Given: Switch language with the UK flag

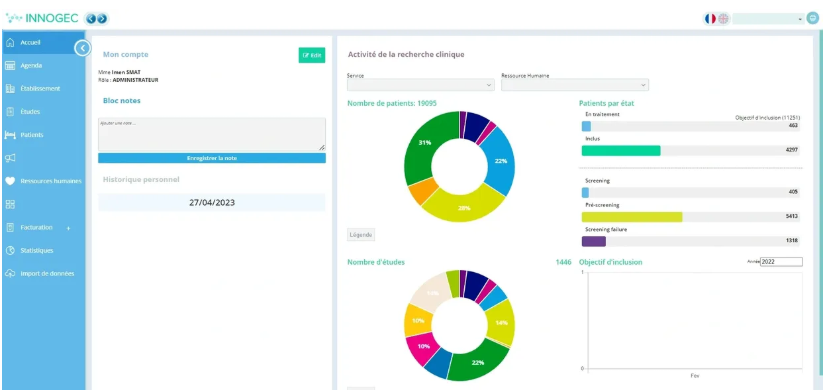Looking at the screenshot, I should coord(723,18).
